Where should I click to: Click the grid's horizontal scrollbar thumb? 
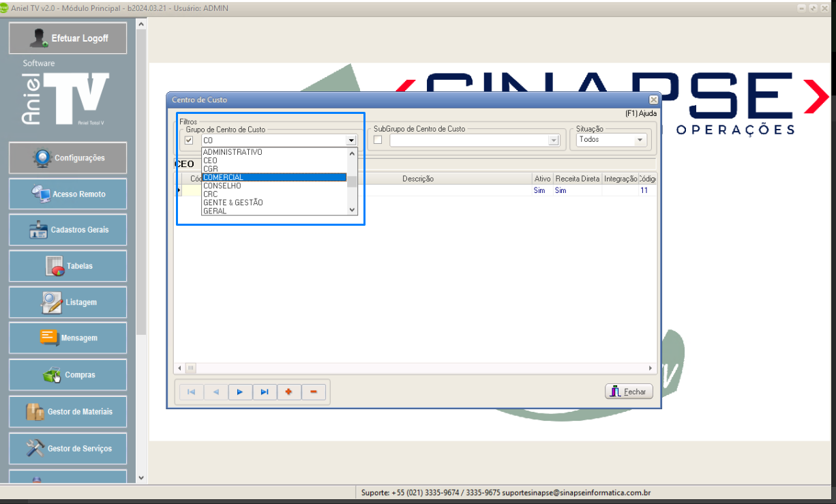tap(191, 368)
